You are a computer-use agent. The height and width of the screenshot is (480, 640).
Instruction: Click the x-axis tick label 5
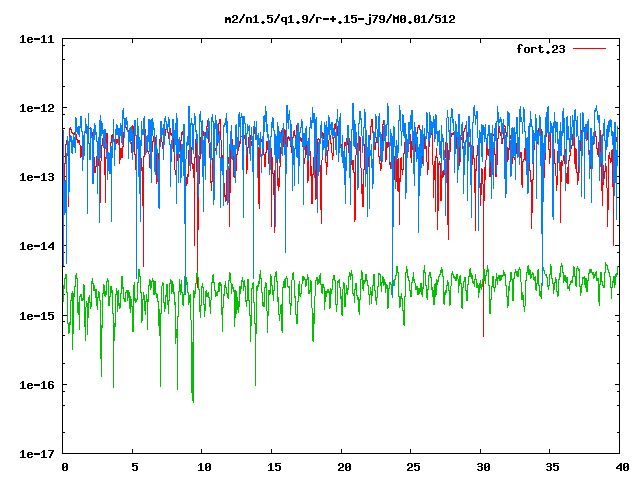point(135,467)
